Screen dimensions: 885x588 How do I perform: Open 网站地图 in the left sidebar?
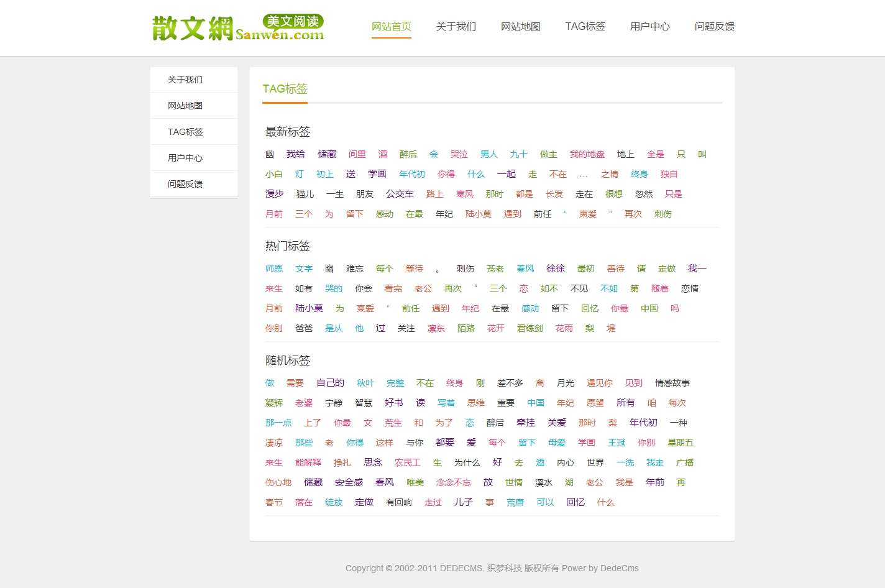coord(185,106)
